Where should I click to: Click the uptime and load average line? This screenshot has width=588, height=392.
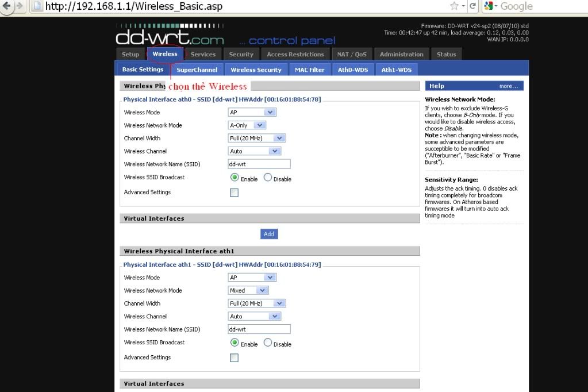(x=456, y=33)
